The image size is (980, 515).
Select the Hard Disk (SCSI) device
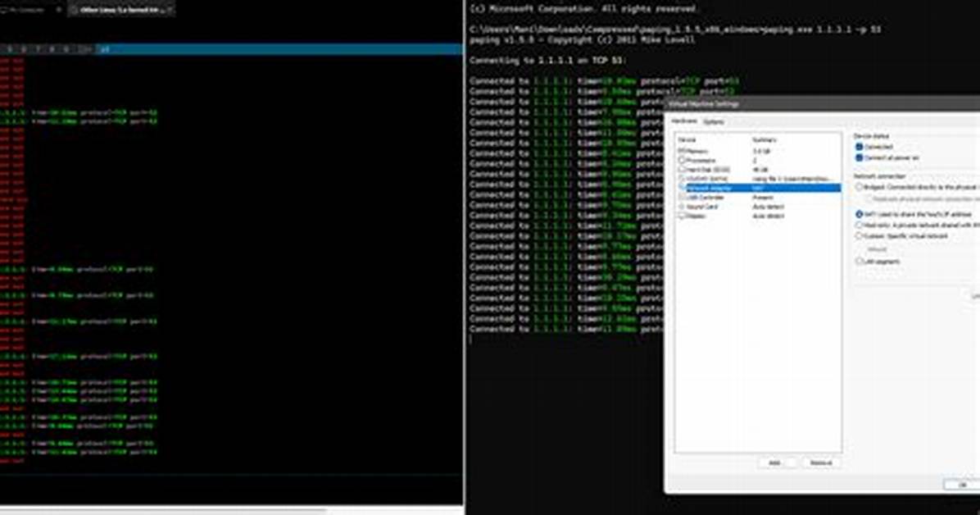pos(758,170)
